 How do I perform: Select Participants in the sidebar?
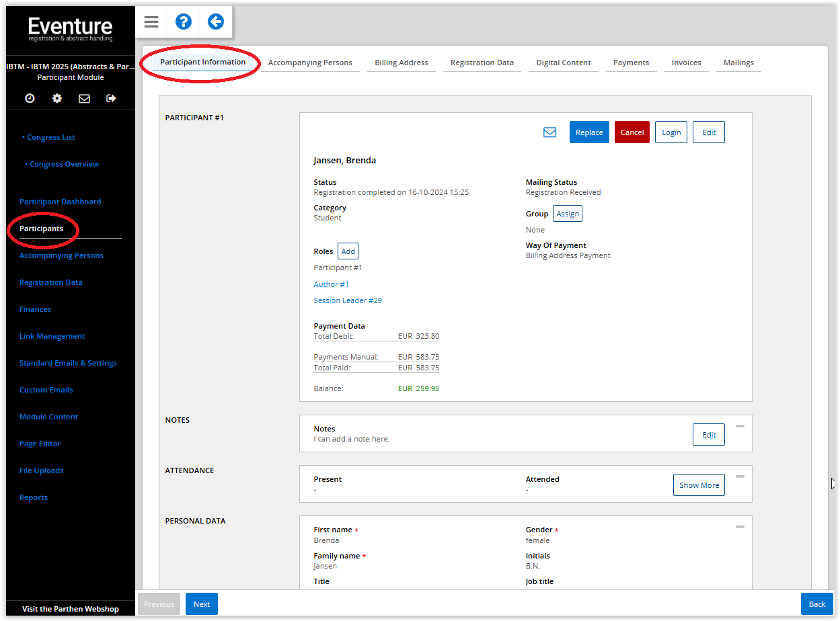[42, 229]
